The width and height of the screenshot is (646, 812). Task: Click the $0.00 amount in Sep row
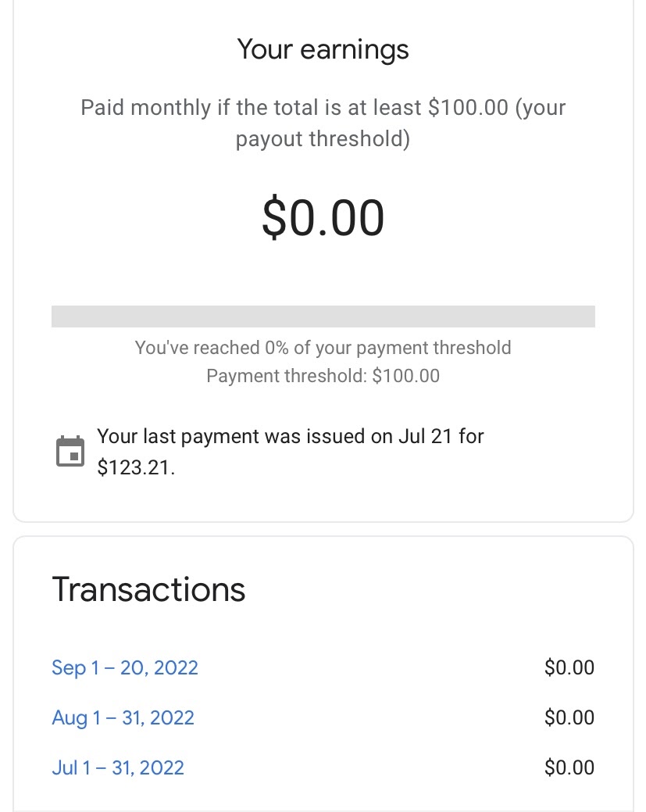coord(569,667)
